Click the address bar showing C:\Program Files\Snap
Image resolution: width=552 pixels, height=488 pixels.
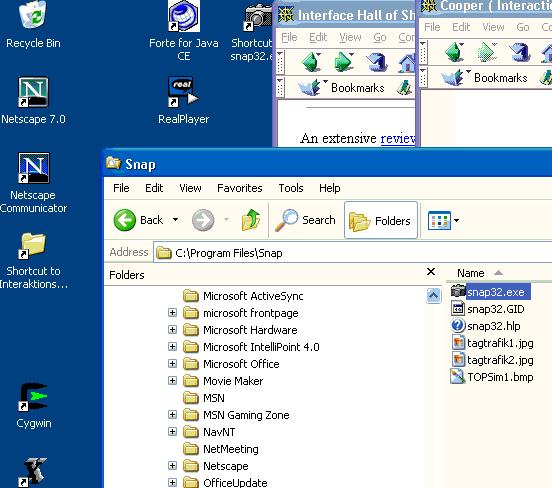click(x=352, y=253)
